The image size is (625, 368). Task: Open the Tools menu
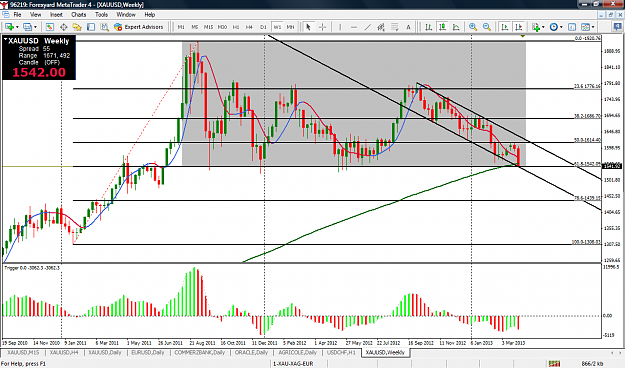coord(101,14)
